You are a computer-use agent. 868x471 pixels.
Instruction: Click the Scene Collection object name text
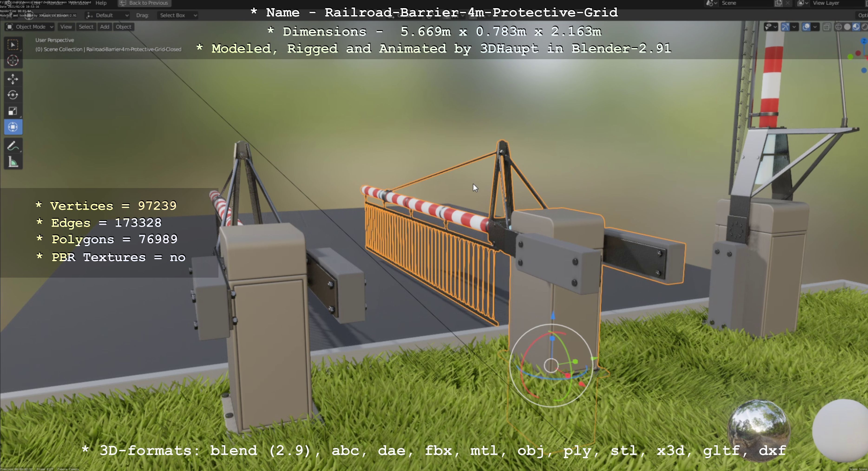click(108, 49)
